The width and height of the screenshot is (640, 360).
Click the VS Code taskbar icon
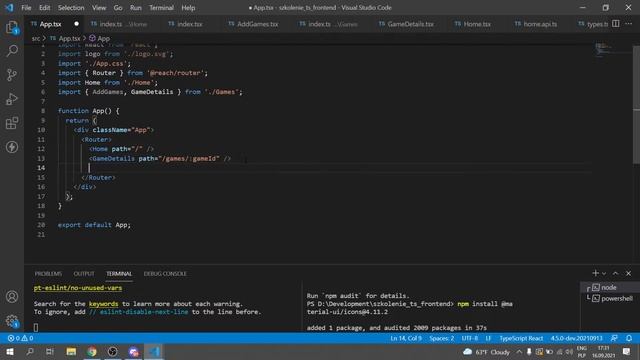[154, 352]
